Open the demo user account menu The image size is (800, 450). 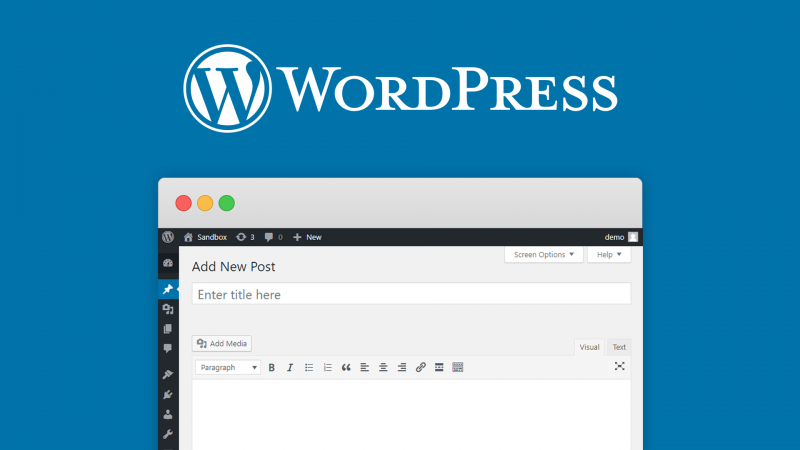[x=621, y=237]
